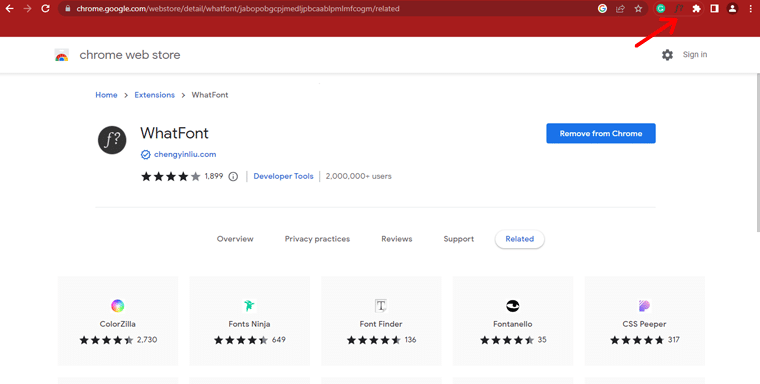Image resolution: width=760 pixels, height=384 pixels.
Task: Open the CSS Peeper card title
Action: 644,324
